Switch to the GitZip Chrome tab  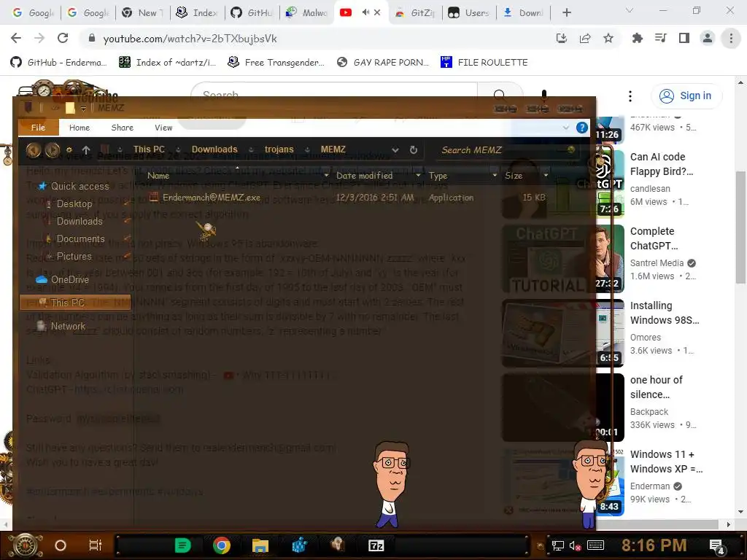(415, 13)
